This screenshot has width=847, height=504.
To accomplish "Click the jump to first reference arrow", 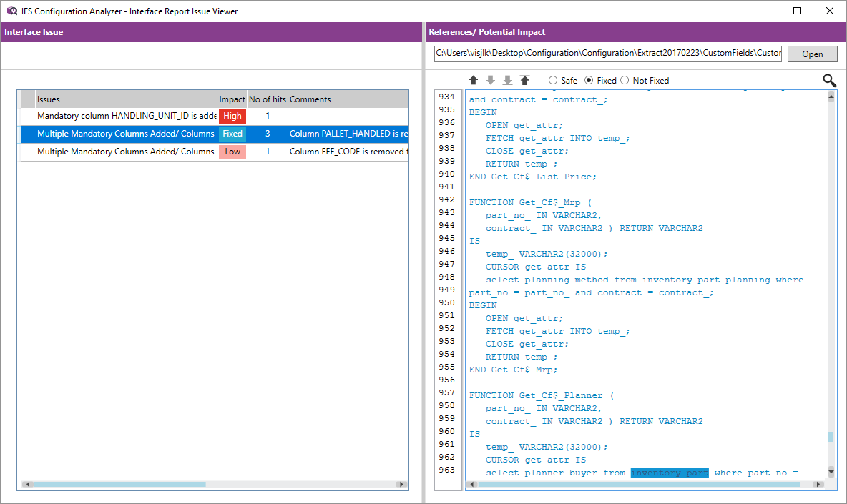I will click(x=525, y=81).
